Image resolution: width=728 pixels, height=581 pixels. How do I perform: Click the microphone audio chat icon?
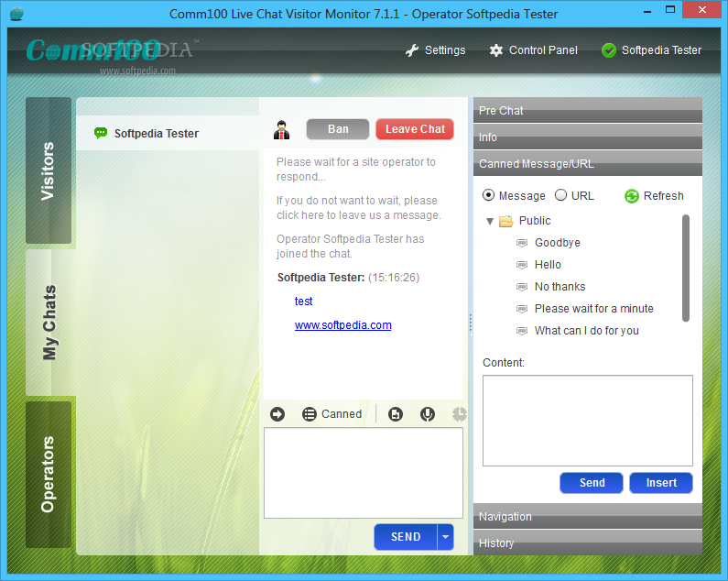pos(428,413)
